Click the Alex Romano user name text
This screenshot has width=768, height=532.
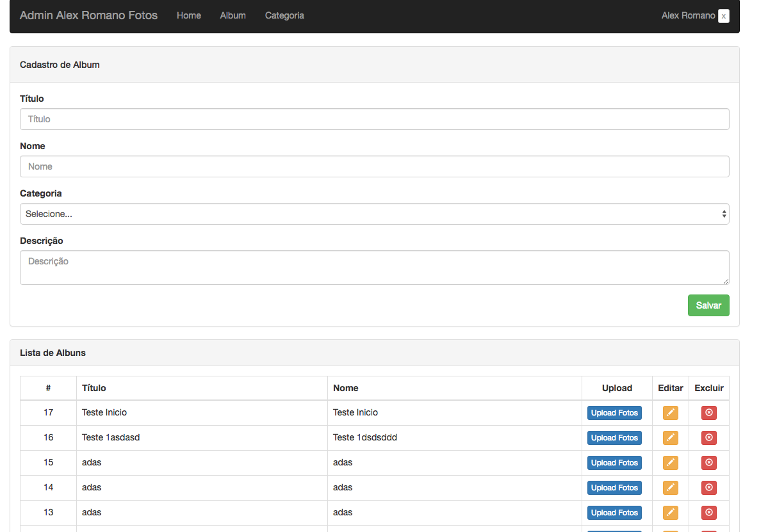click(688, 15)
